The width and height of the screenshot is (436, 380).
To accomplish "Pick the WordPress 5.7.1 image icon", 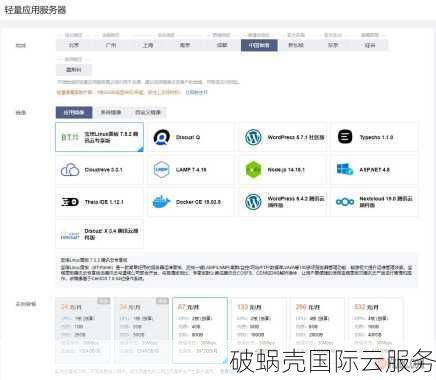I will pos(253,137).
